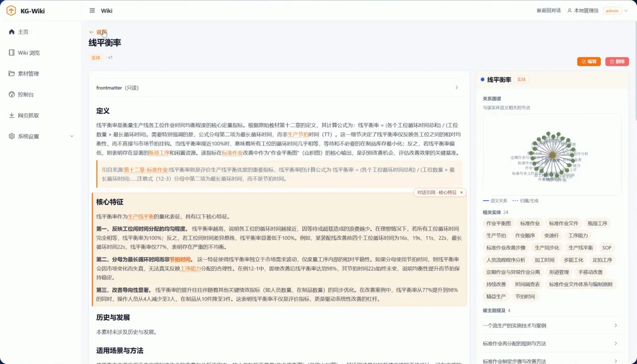Open the 瓶颈工序 link in the definition
Screen dimensions: 637x364
click(159, 153)
